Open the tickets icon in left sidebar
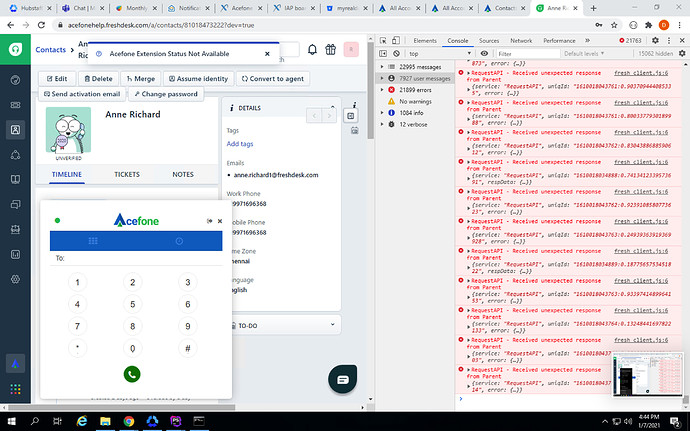This screenshot has width=690, height=431. [x=15, y=105]
